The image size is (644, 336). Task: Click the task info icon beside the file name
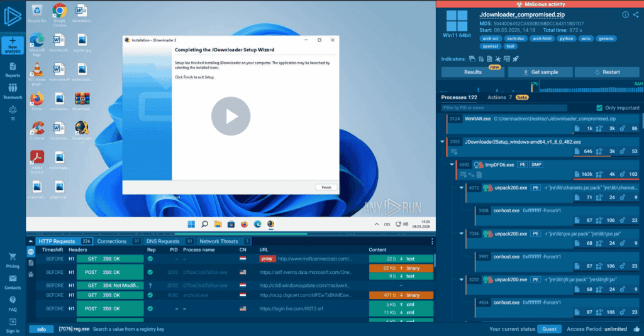coord(625,15)
